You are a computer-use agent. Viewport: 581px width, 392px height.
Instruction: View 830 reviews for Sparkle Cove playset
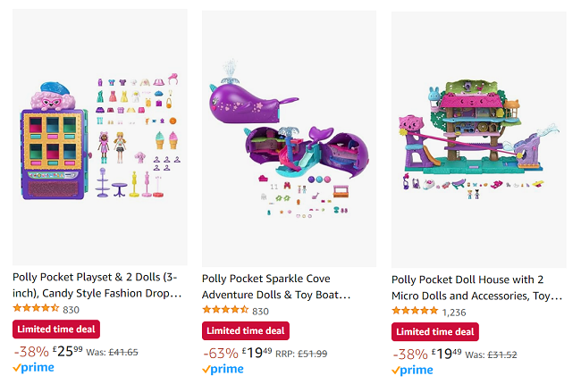click(x=260, y=312)
